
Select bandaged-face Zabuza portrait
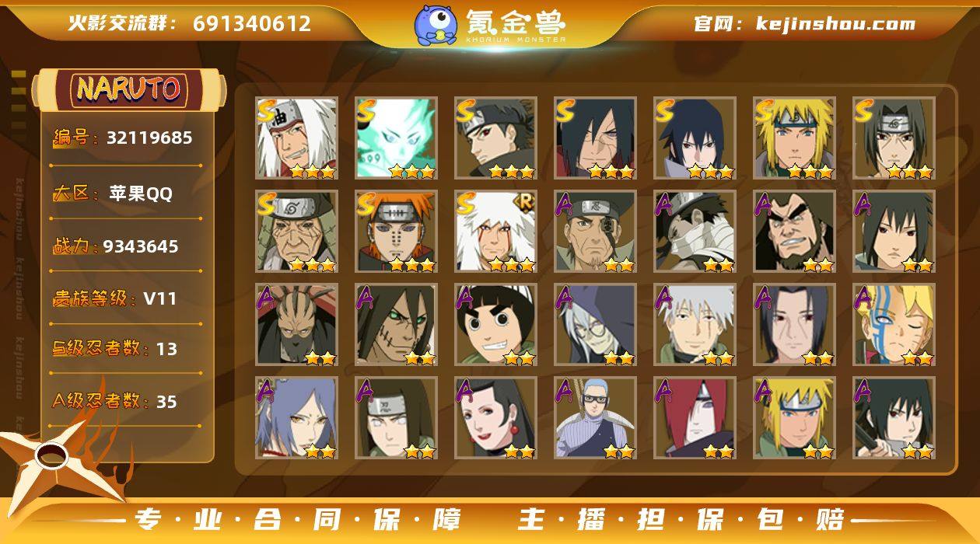[695, 232]
